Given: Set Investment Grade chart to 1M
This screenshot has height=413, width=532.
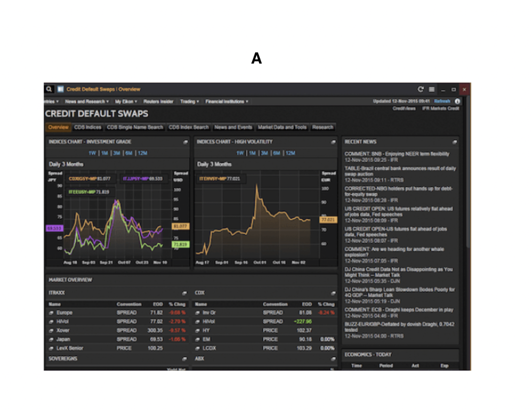Looking at the screenshot, I should [x=104, y=153].
